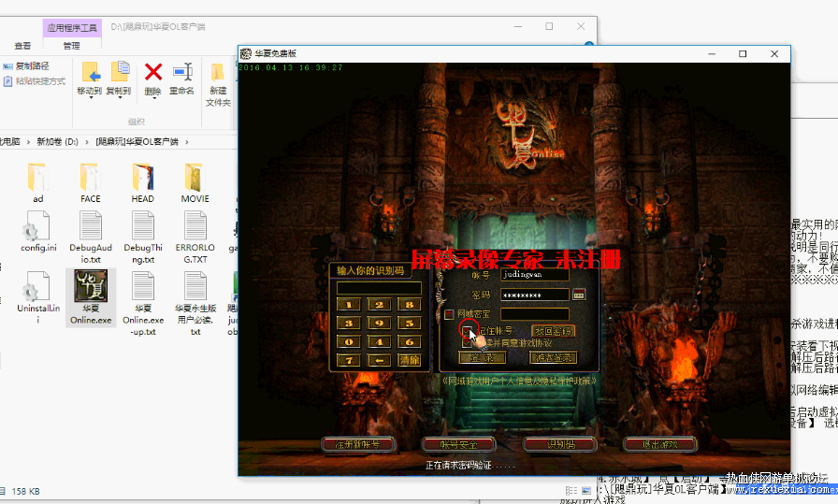The image size is (838, 504).
Task: Click the 网域密宝 code input field
Action: (x=534, y=314)
